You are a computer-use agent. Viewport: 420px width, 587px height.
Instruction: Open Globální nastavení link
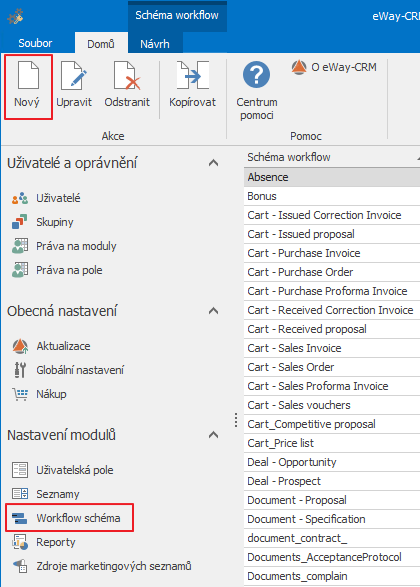(x=80, y=370)
